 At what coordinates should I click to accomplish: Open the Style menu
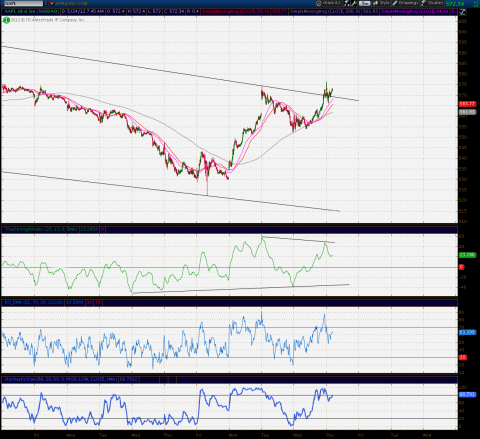[x=381, y=3]
